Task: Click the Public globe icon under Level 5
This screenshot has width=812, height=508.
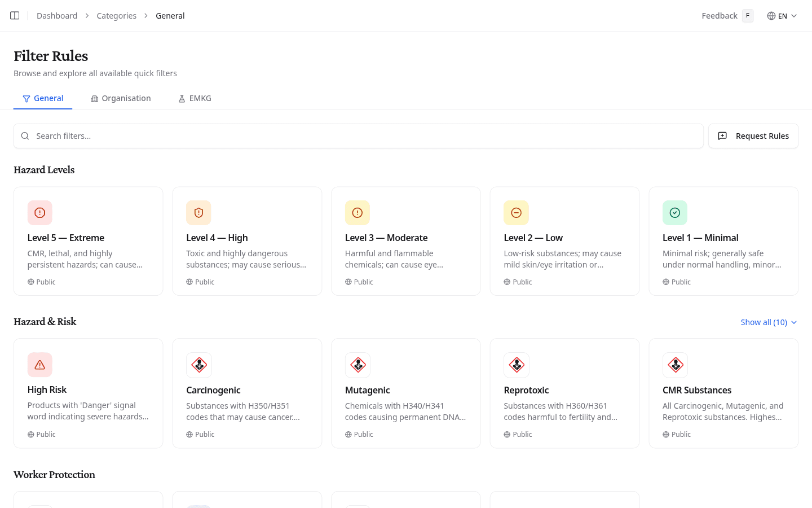Action: point(31,282)
